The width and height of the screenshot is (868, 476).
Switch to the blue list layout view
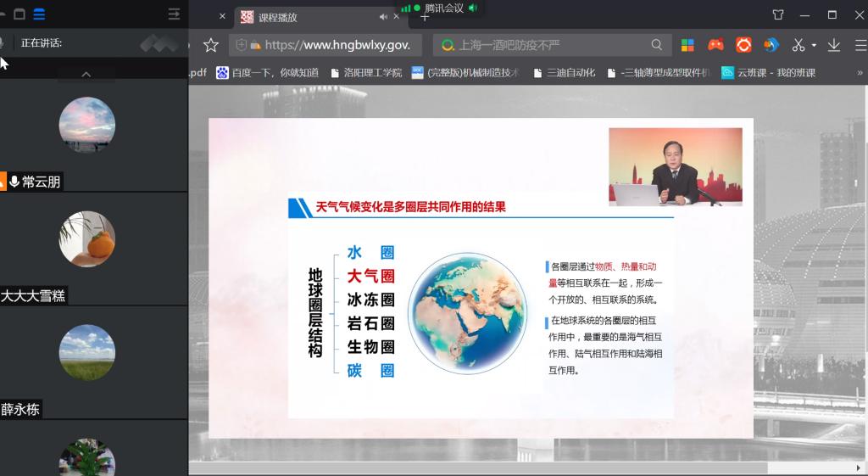click(39, 14)
